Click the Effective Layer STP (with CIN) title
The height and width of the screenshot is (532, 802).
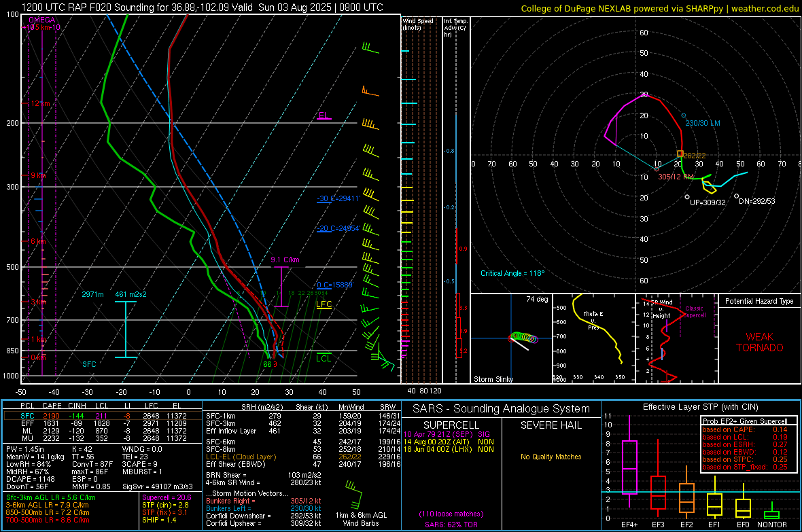(700, 407)
